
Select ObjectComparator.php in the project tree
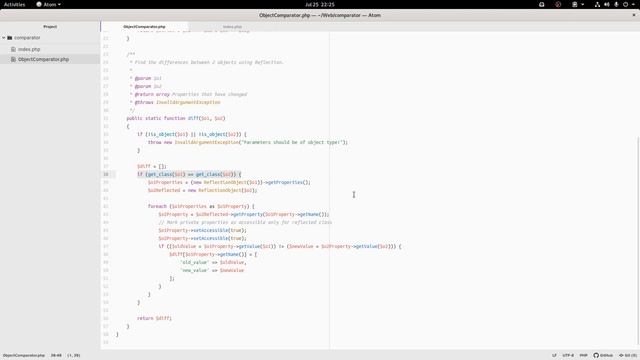point(43,59)
